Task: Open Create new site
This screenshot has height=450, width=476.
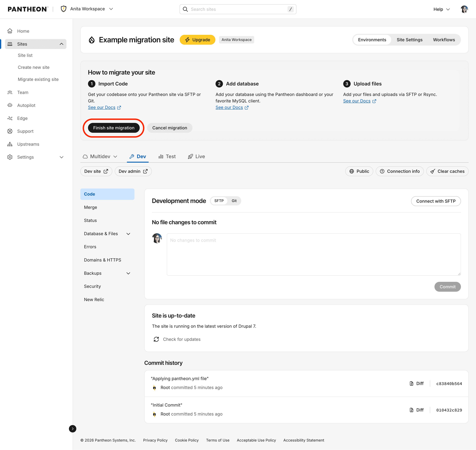Action: (34, 67)
